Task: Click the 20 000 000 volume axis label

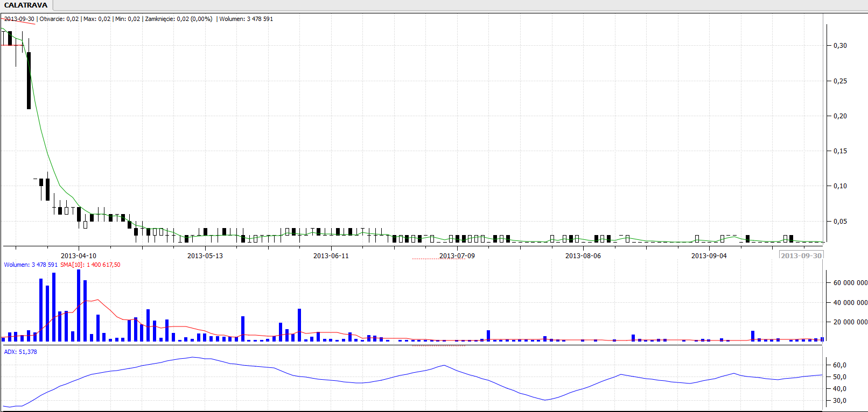Action: (x=850, y=322)
